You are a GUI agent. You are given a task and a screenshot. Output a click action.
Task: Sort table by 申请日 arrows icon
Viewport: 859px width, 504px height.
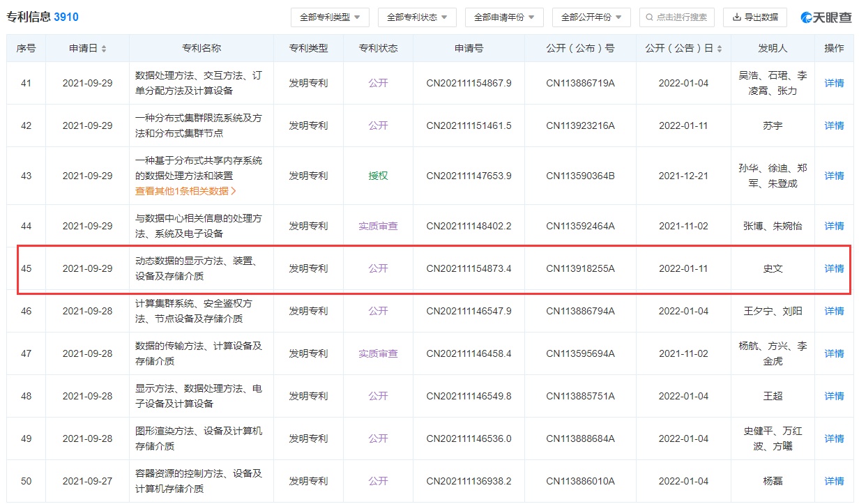[x=104, y=49]
